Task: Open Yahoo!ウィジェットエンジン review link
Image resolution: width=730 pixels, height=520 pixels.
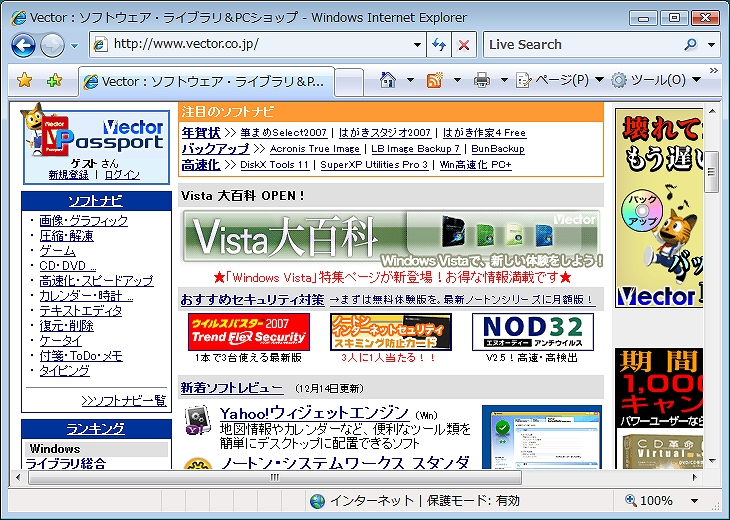Action: click(x=314, y=413)
